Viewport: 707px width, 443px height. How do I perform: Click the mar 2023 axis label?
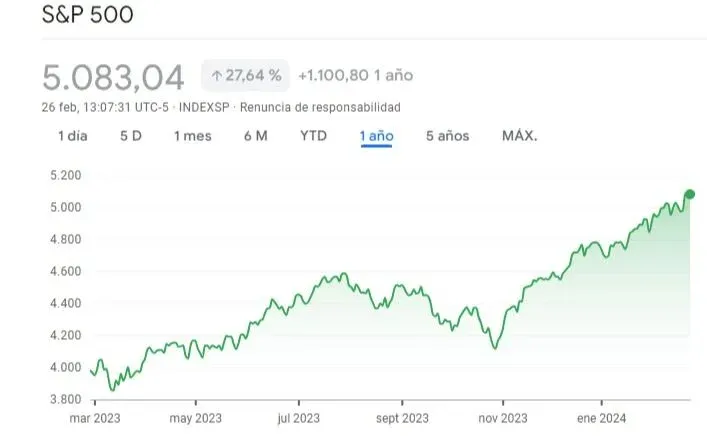point(93,419)
